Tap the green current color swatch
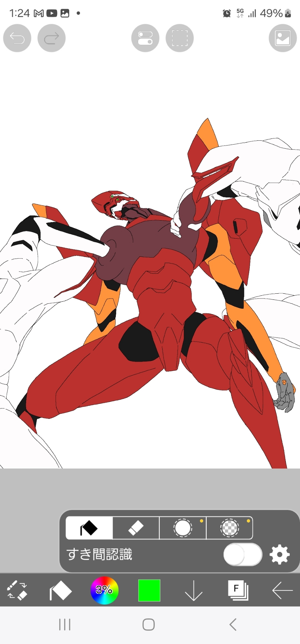 149,591
